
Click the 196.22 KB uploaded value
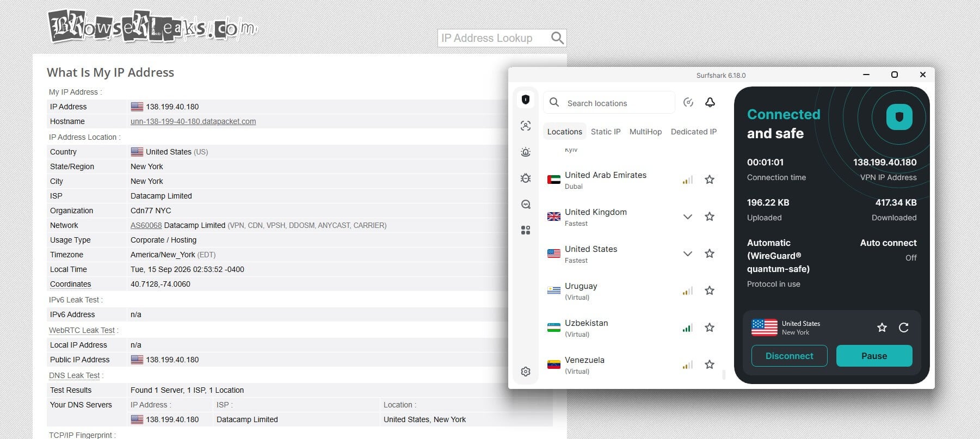[x=768, y=202]
